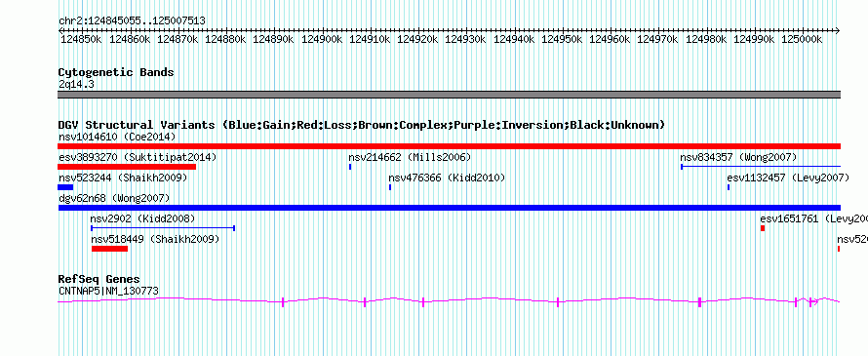Open the nsv1014610 (Coe2014) label
The image size is (868, 356).
[x=117, y=137]
